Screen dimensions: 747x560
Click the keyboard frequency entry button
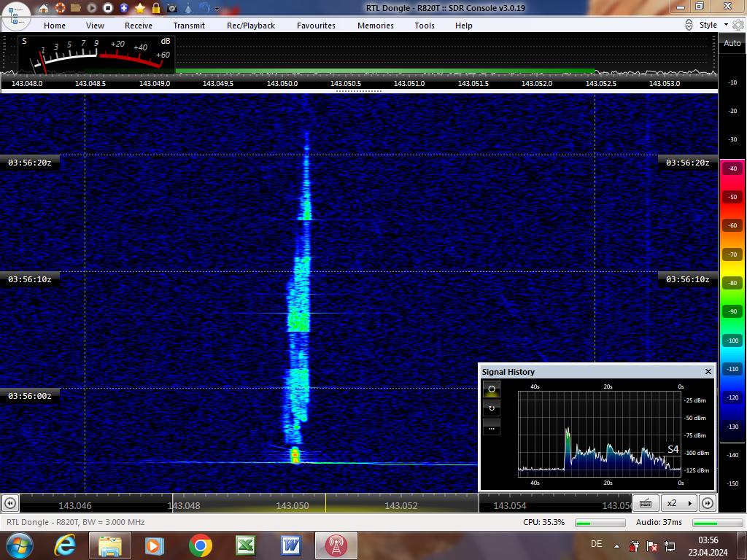pyautogui.click(x=646, y=503)
